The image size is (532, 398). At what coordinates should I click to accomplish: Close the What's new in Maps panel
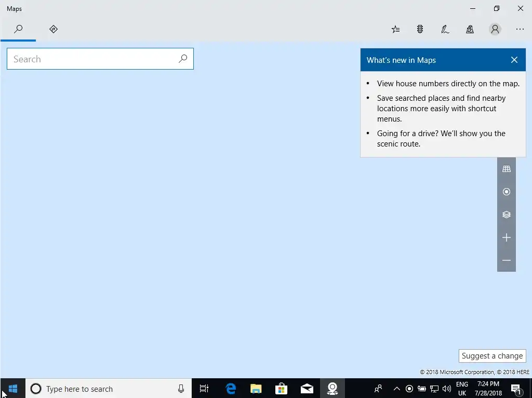coord(514,60)
